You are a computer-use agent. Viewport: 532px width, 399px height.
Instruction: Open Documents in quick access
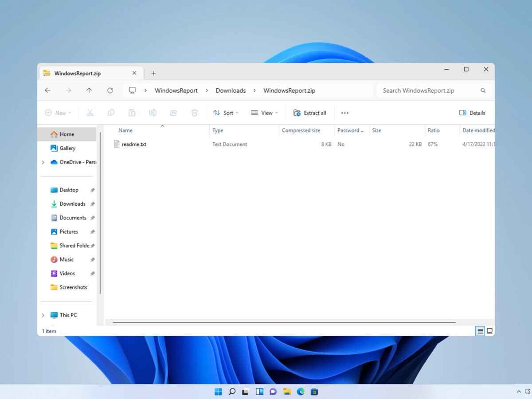tap(68, 218)
